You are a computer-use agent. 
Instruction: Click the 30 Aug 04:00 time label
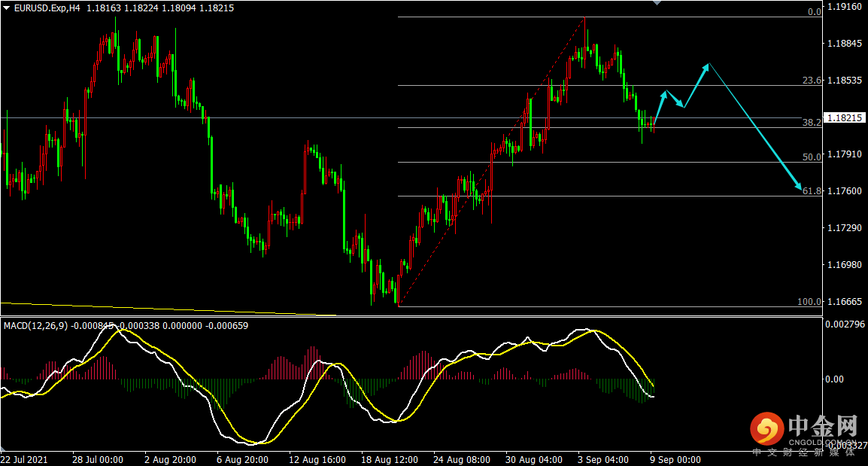point(533,460)
